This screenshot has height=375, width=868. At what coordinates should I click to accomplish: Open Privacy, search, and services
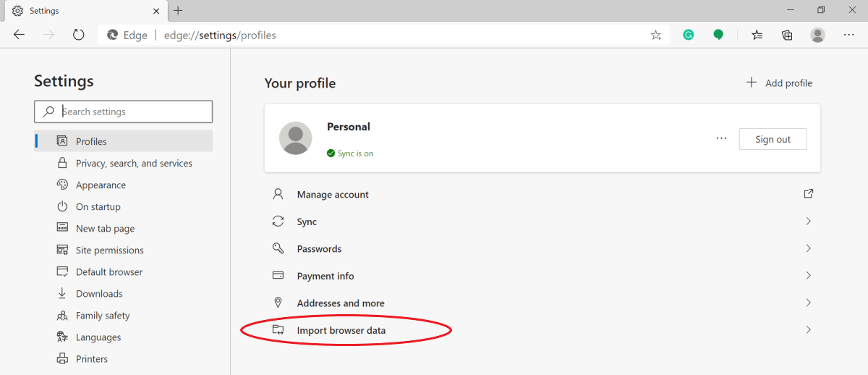coord(124,163)
